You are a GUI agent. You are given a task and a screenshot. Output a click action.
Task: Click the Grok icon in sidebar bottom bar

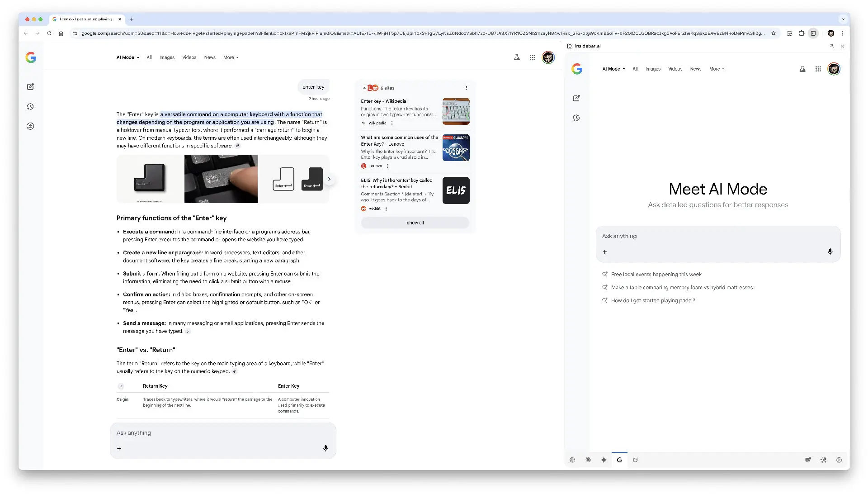[x=635, y=460]
